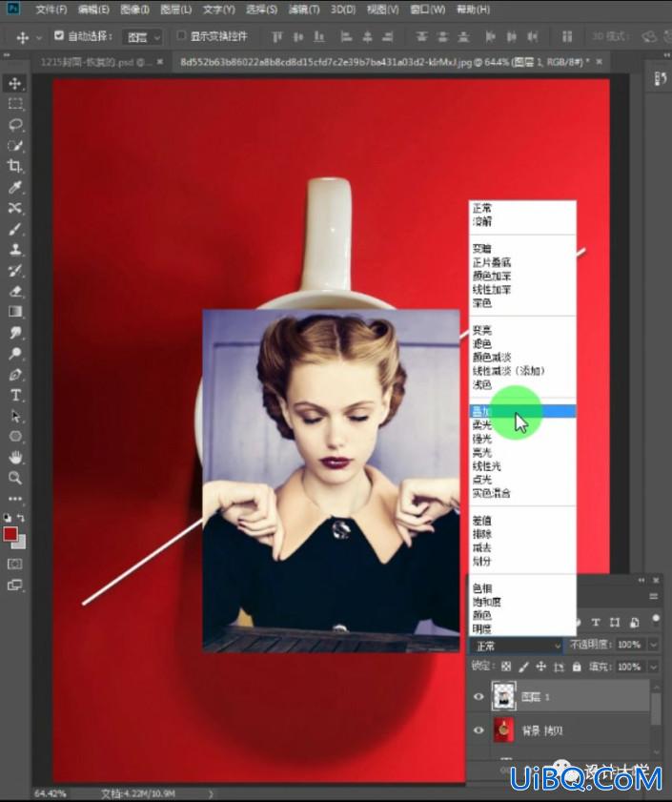Swap foreground and background colors
This screenshot has height=802, width=672.
coord(21,518)
